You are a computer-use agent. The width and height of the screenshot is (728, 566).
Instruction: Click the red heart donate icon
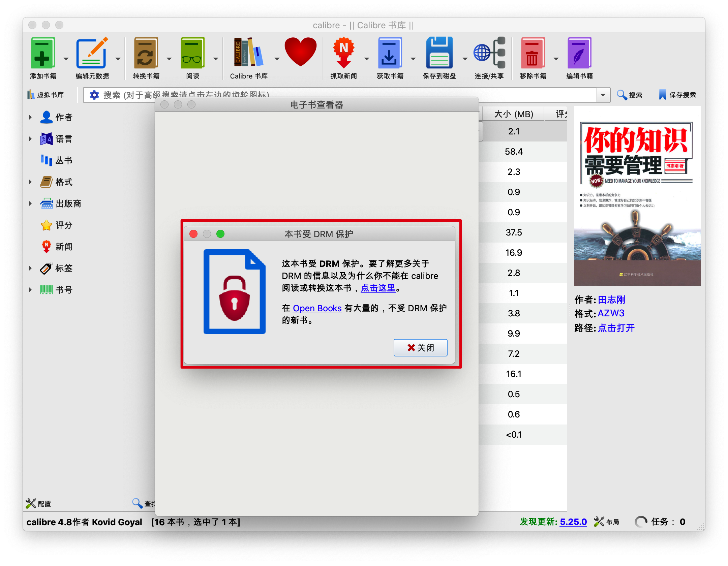click(x=300, y=52)
